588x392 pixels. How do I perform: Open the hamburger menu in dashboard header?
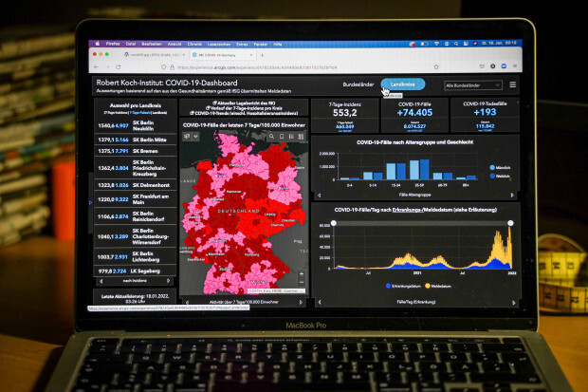click(x=513, y=84)
